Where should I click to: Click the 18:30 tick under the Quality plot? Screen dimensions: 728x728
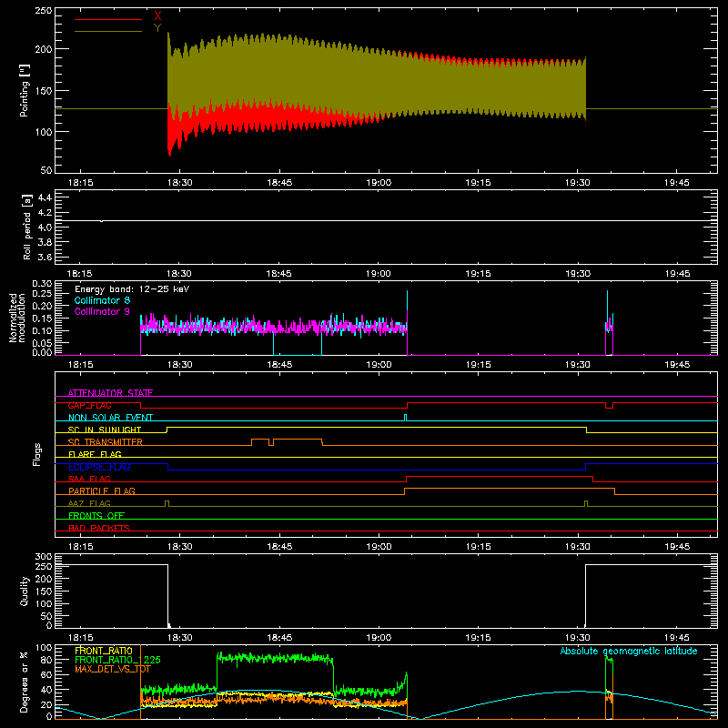[x=179, y=638]
